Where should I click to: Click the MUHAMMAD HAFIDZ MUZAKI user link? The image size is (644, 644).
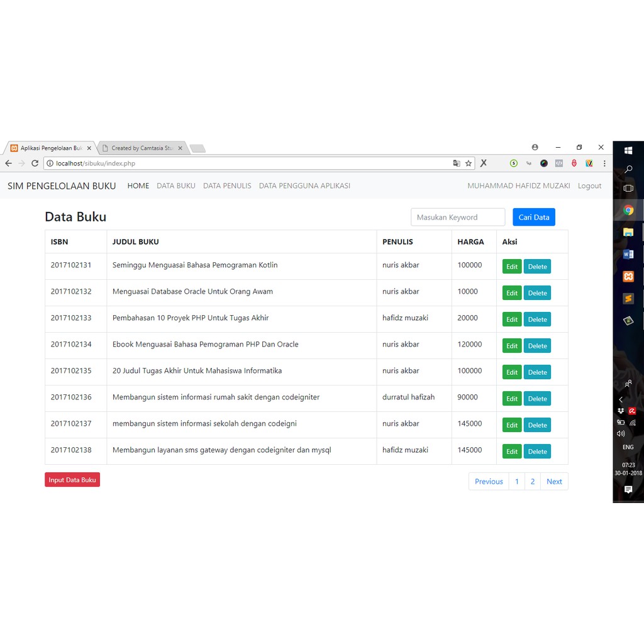[519, 186]
